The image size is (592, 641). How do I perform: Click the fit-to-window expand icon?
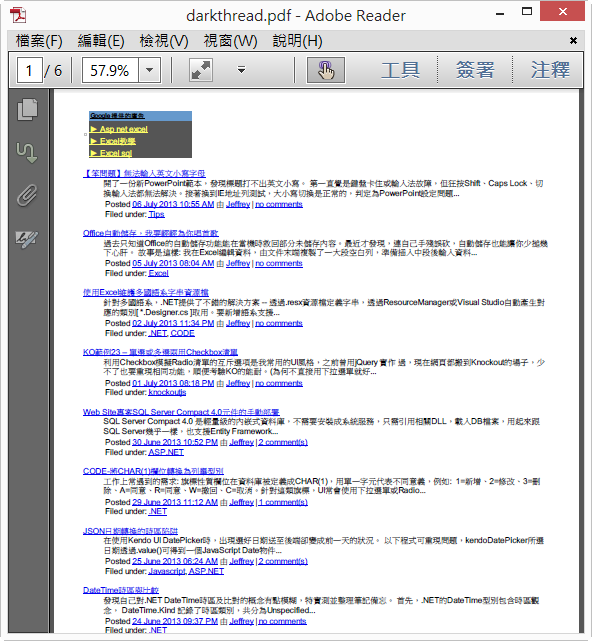tap(201, 70)
